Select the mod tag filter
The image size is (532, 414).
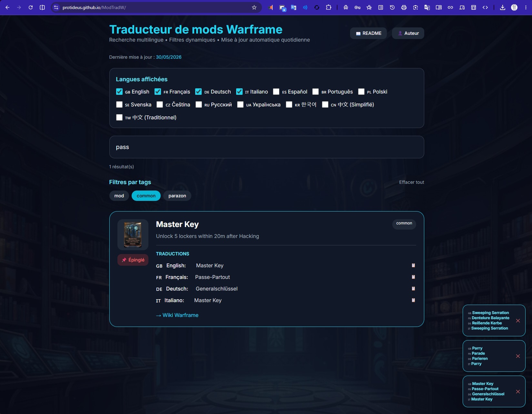pyautogui.click(x=119, y=196)
